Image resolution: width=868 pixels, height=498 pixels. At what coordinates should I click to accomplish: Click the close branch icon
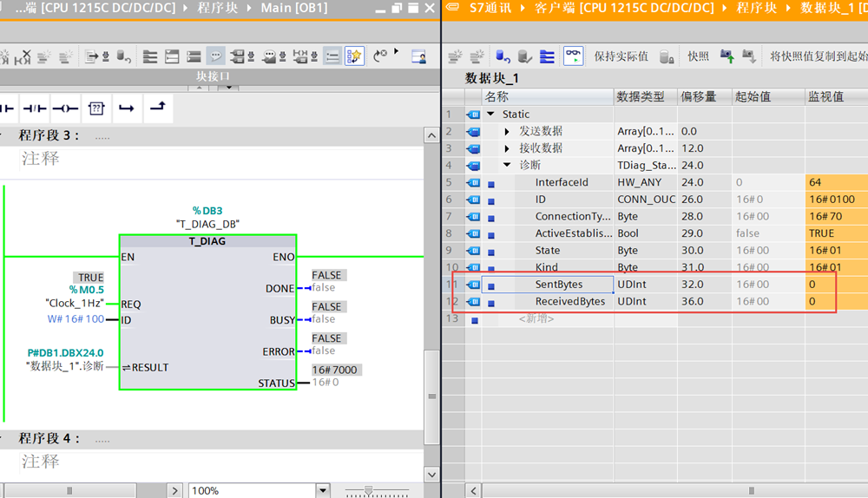click(x=157, y=108)
